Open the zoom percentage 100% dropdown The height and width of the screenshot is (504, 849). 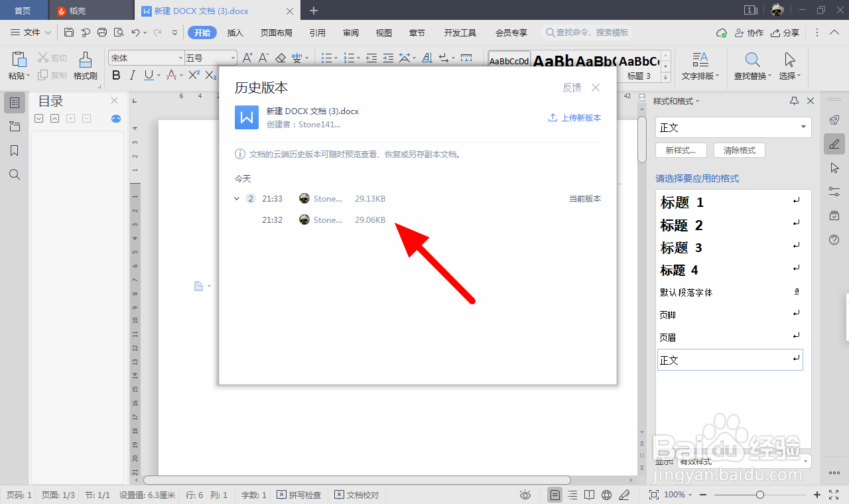click(x=691, y=495)
